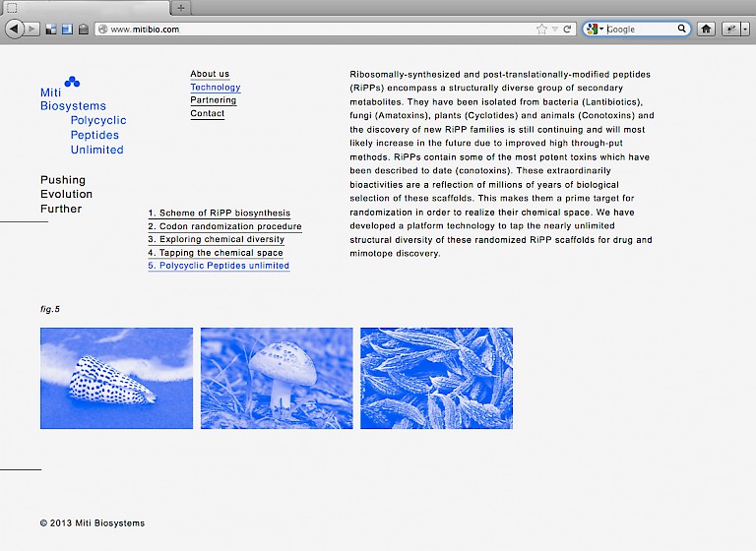Viewport: 756px width, 551px height.
Task: Open '3. Exploring chemical diversity'
Action: pyautogui.click(x=216, y=239)
